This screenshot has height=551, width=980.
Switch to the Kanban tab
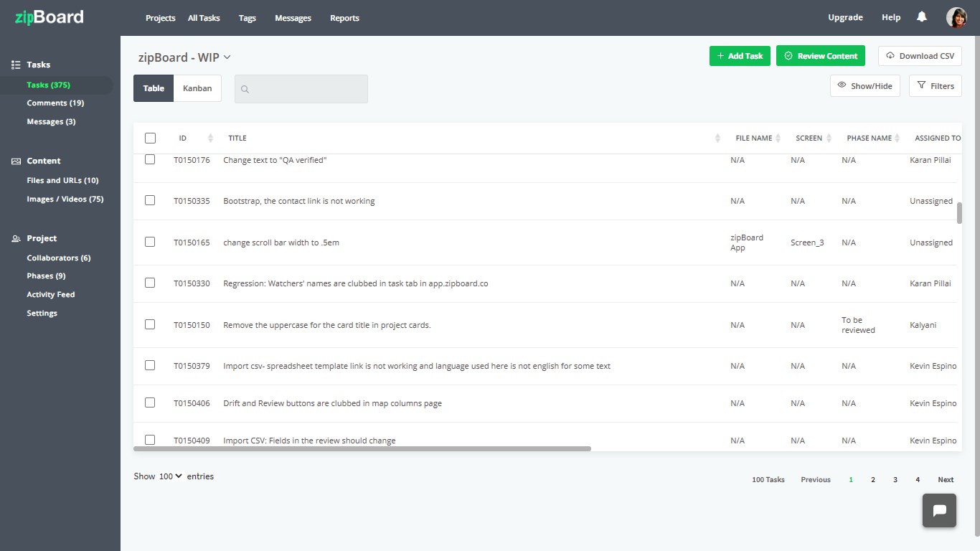[x=197, y=88]
